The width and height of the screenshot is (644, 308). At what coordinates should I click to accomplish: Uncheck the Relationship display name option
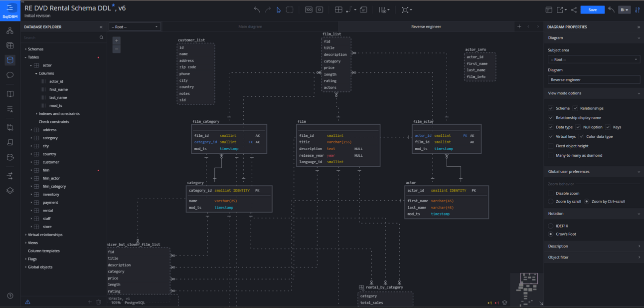(x=551, y=118)
